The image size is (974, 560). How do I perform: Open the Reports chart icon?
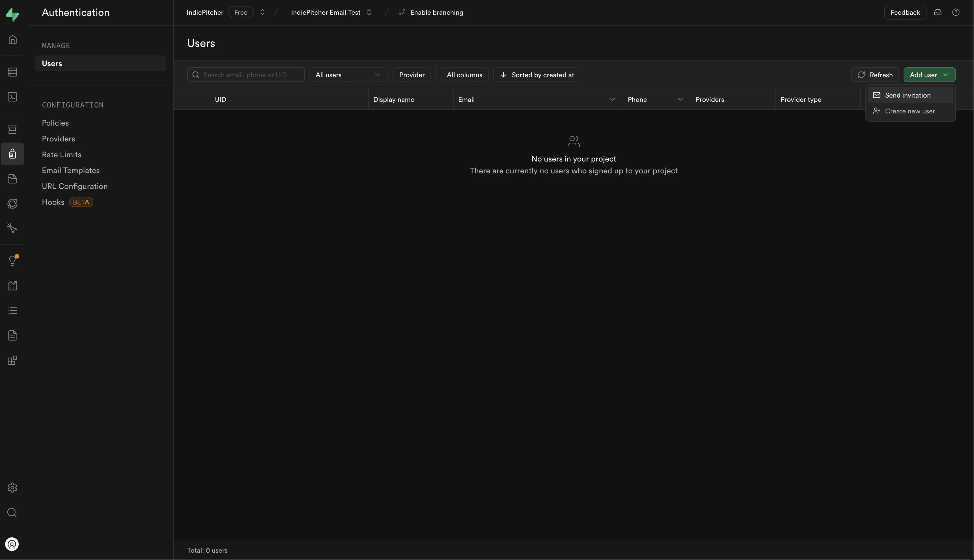coord(12,286)
